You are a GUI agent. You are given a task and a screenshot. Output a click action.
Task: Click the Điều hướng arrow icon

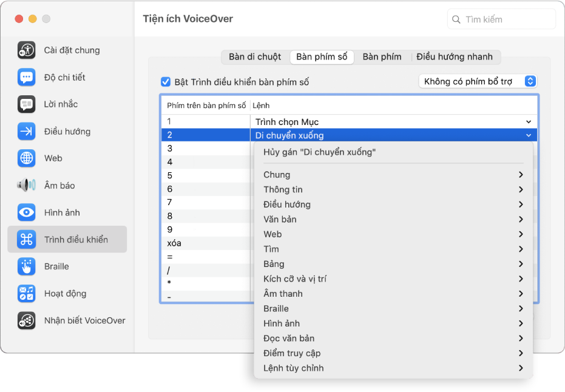(x=27, y=132)
